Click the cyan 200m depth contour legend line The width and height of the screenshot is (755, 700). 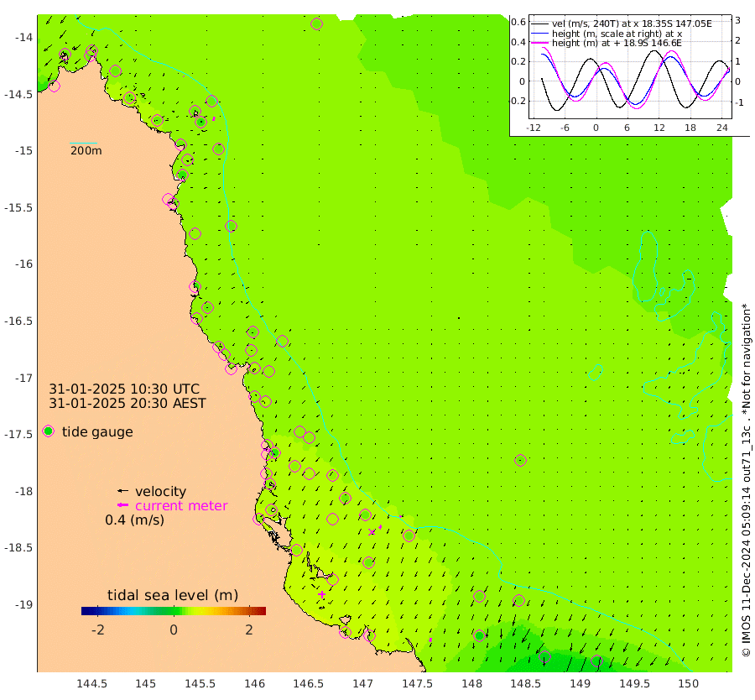point(83,143)
